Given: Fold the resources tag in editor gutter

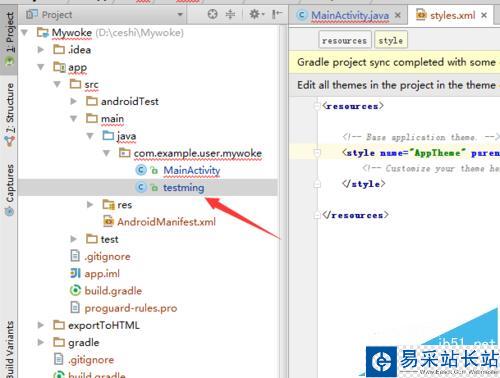Looking at the screenshot, I should pos(317,106).
